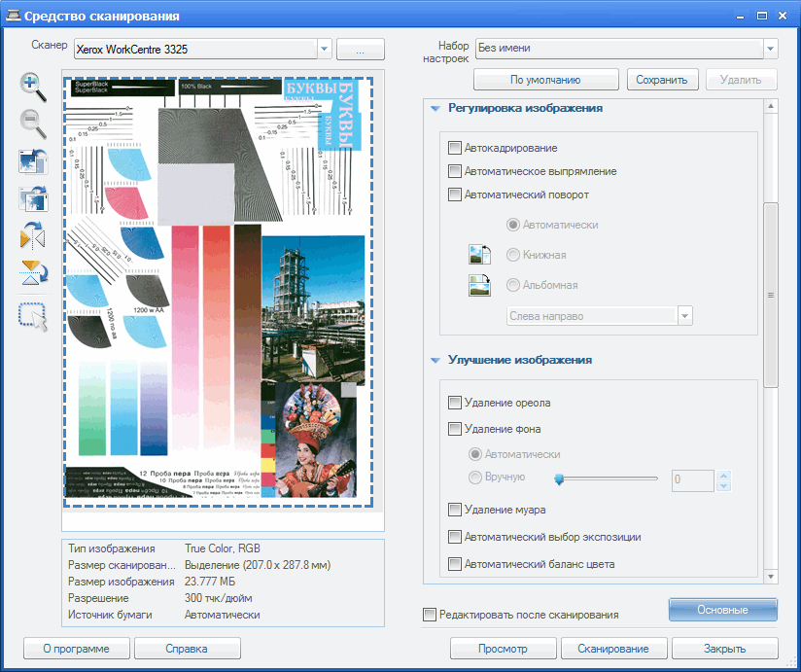
Task: Click the background removal slider handle
Action: click(559, 478)
